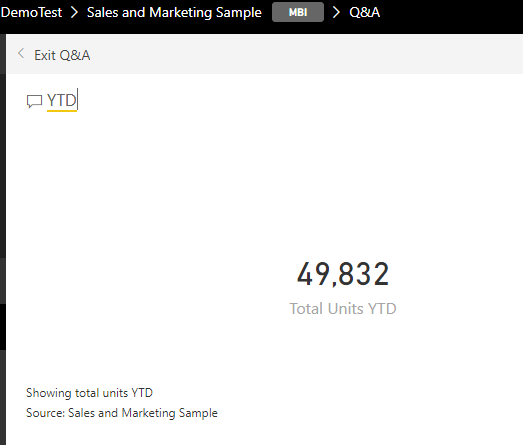Click the chevron after DemoTest
The height and width of the screenshot is (445, 523).
click(75, 12)
